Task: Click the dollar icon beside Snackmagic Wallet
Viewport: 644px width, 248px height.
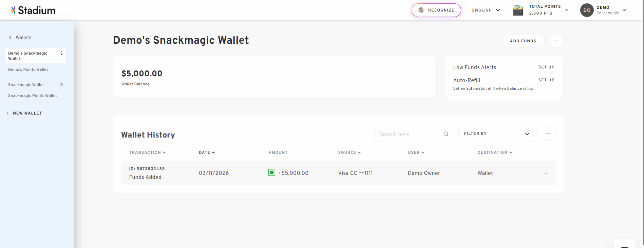Action: [61, 85]
